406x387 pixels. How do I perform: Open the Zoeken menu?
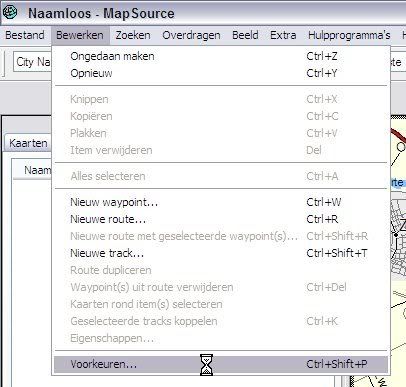tap(133, 35)
